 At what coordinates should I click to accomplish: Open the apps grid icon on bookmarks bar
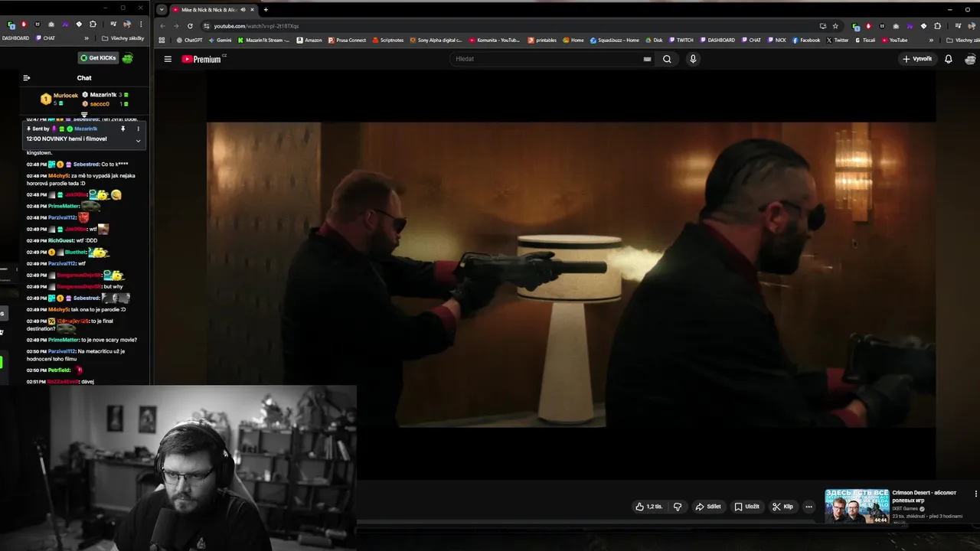(x=162, y=40)
